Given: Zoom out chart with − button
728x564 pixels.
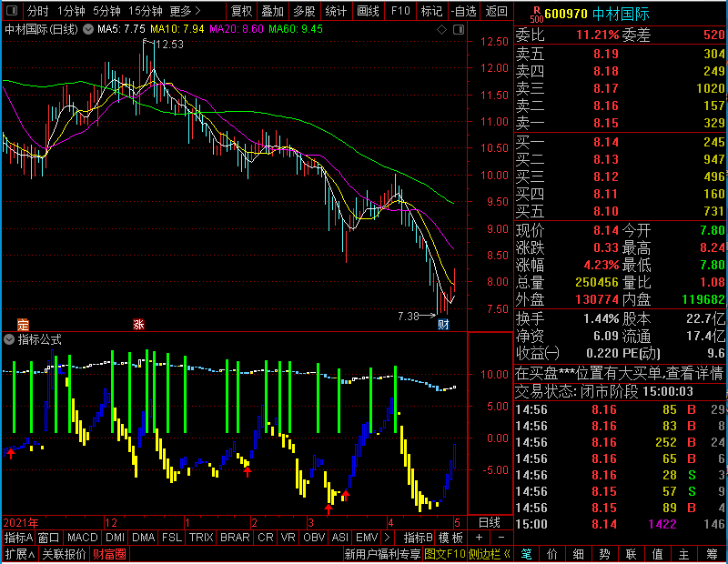Looking at the screenshot, I should tap(501, 538).
